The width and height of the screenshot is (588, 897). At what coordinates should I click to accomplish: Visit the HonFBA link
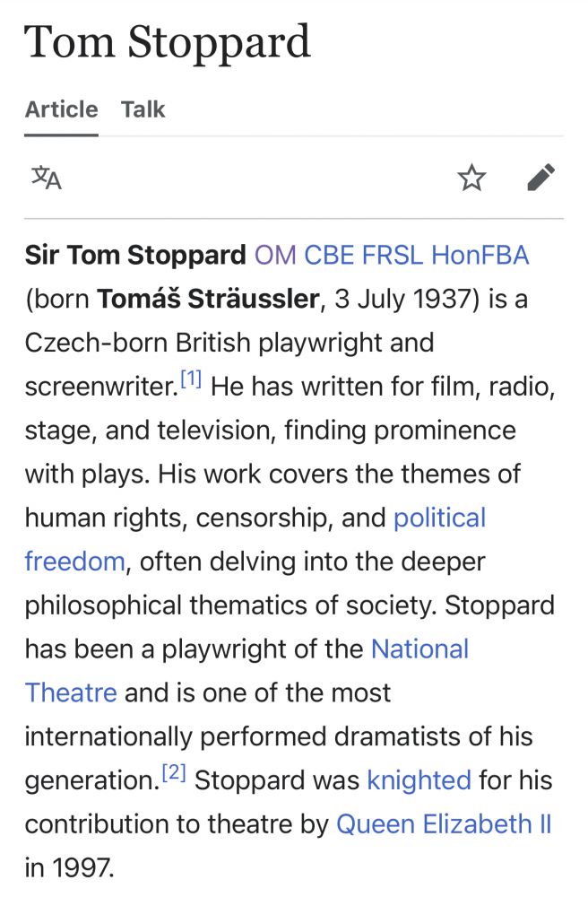coord(480,256)
